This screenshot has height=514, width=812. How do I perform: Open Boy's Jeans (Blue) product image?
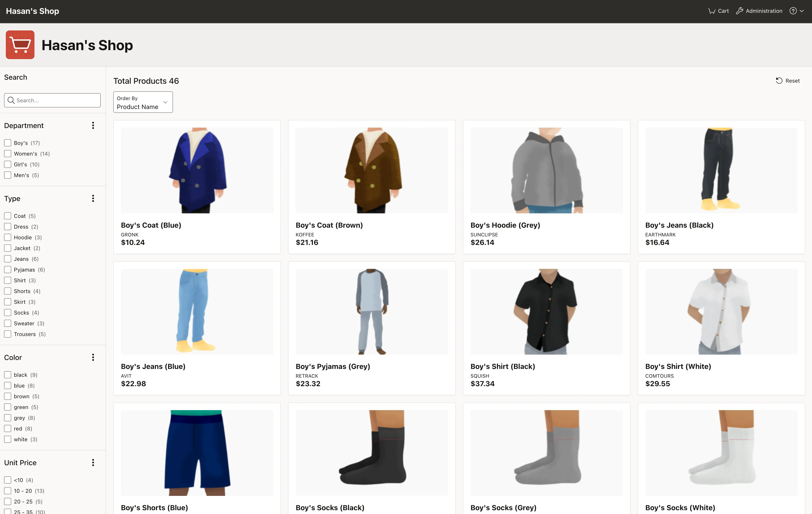point(197,312)
